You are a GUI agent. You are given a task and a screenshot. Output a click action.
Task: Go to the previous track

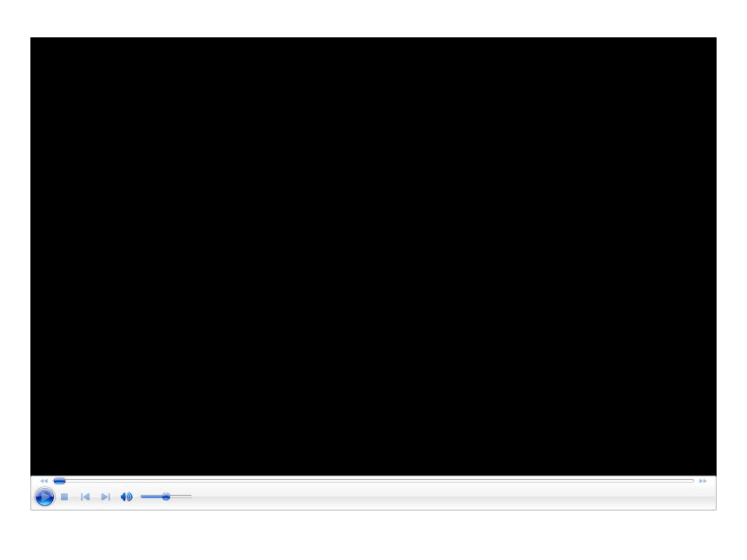(85, 497)
